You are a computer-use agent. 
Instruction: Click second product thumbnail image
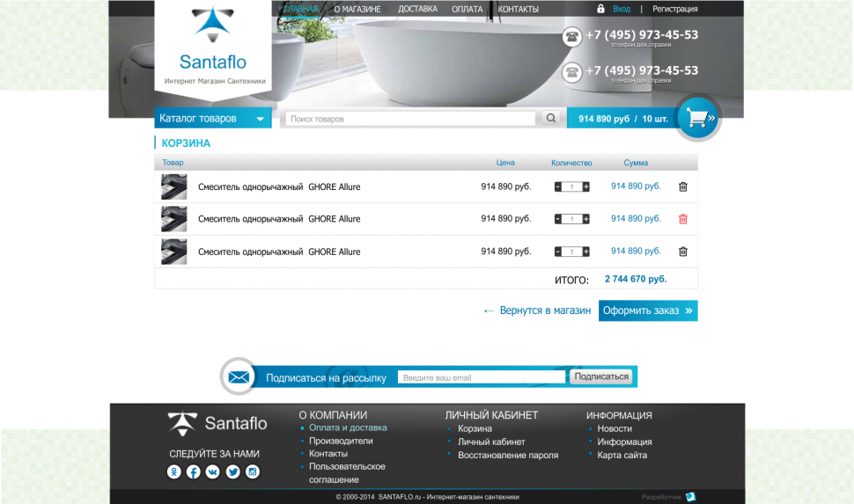pyautogui.click(x=173, y=219)
